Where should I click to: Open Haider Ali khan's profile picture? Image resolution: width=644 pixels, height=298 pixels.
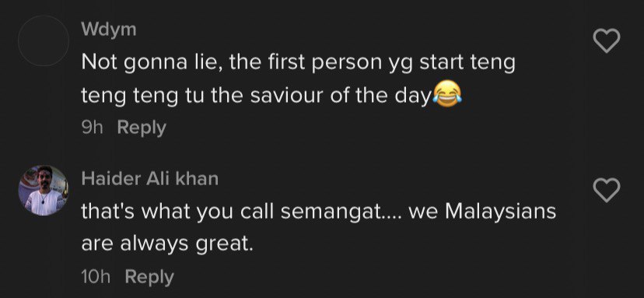[x=43, y=191]
